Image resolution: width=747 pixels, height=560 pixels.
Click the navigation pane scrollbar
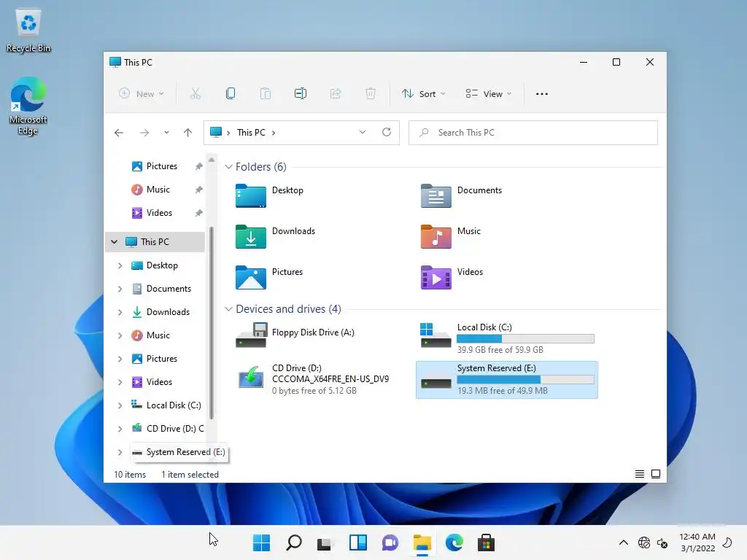pyautogui.click(x=212, y=324)
